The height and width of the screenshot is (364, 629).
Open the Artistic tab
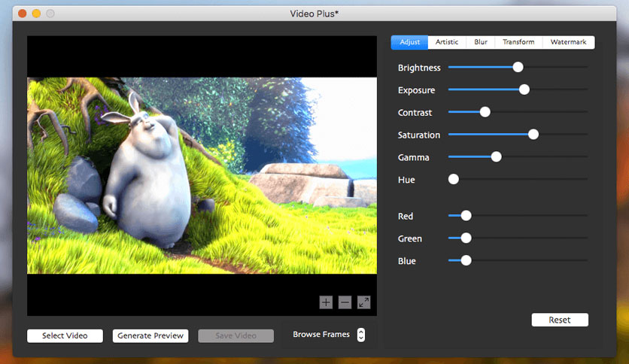point(447,42)
